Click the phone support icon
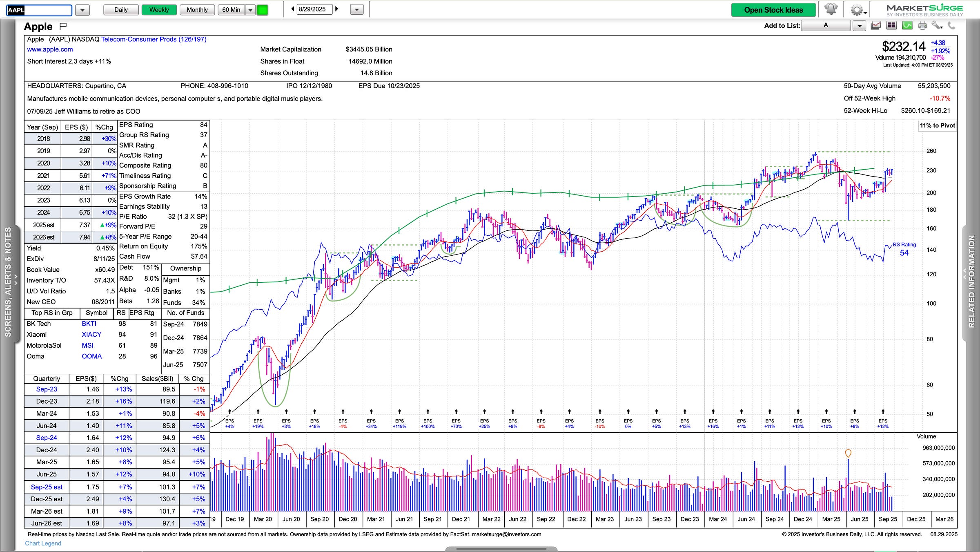The width and height of the screenshot is (980, 552). click(951, 26)
